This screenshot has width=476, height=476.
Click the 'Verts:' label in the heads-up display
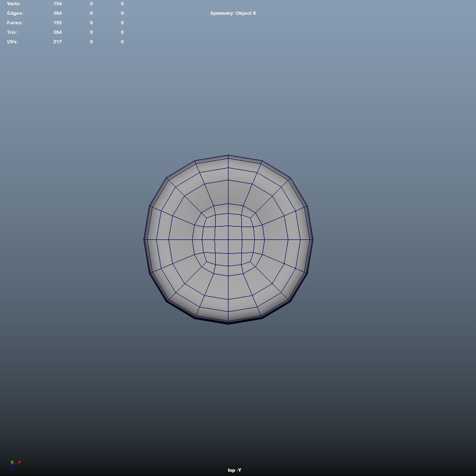pos(14,4)
